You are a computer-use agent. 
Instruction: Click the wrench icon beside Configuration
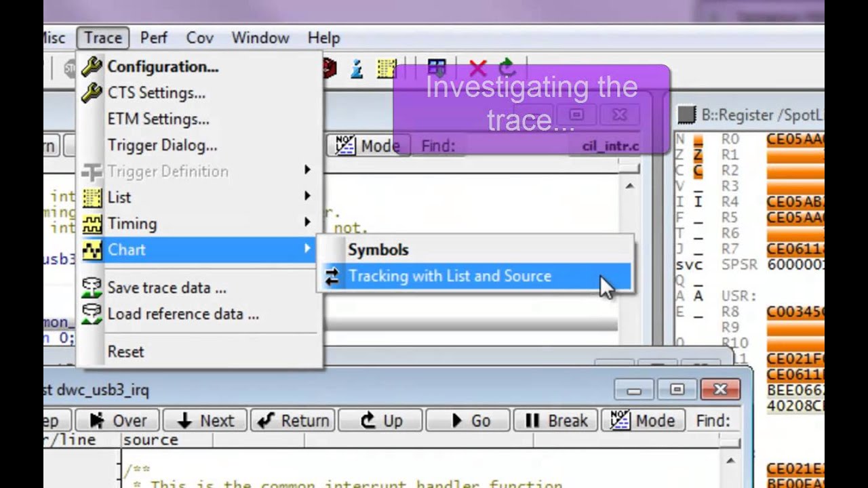pos(92,66)
